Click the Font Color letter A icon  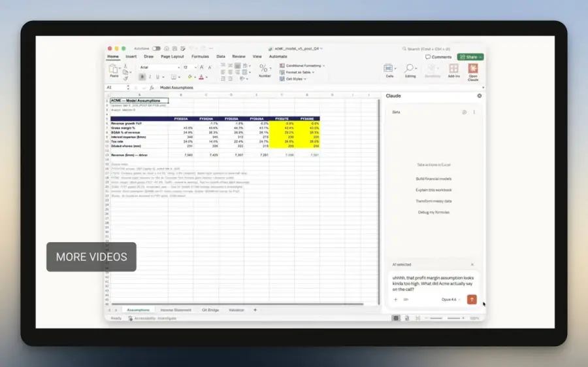(201, 77)
